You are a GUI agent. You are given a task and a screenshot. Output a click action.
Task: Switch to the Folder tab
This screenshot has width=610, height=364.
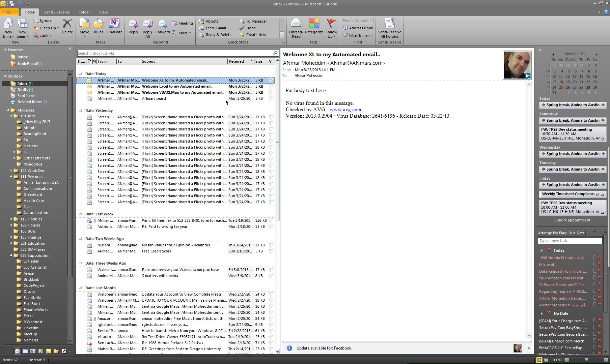pyautogui.click(x=84, y=12)
